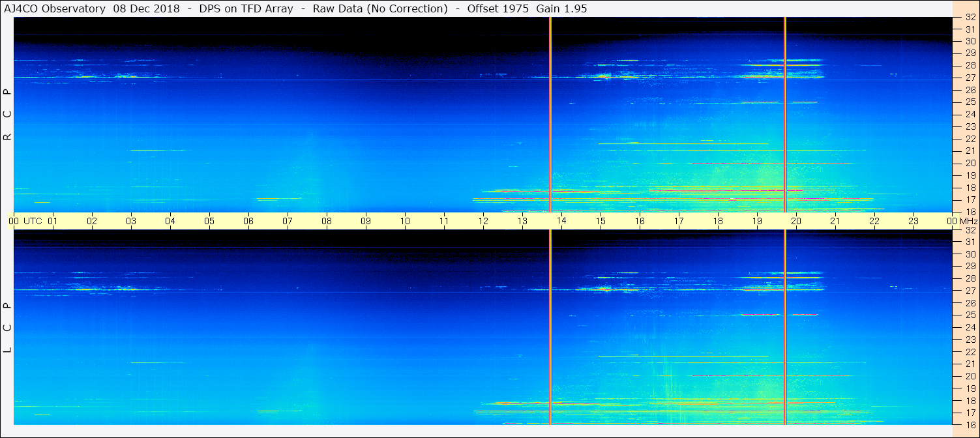Click hour '23' on the time axis
Viewport: 980px width, 438px height.
[x=913, y=221]
